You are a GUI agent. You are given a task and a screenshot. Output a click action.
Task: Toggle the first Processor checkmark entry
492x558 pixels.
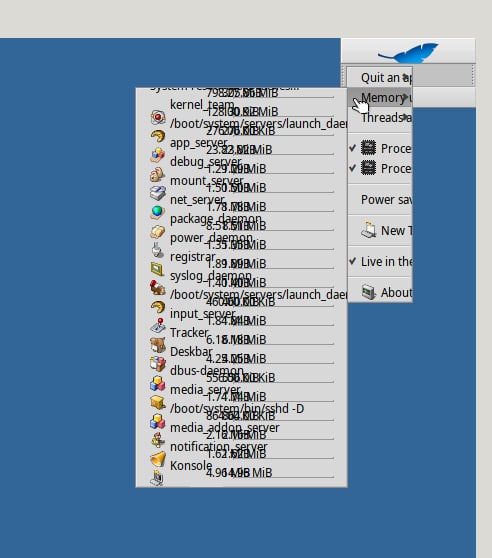tap(380, 148)
